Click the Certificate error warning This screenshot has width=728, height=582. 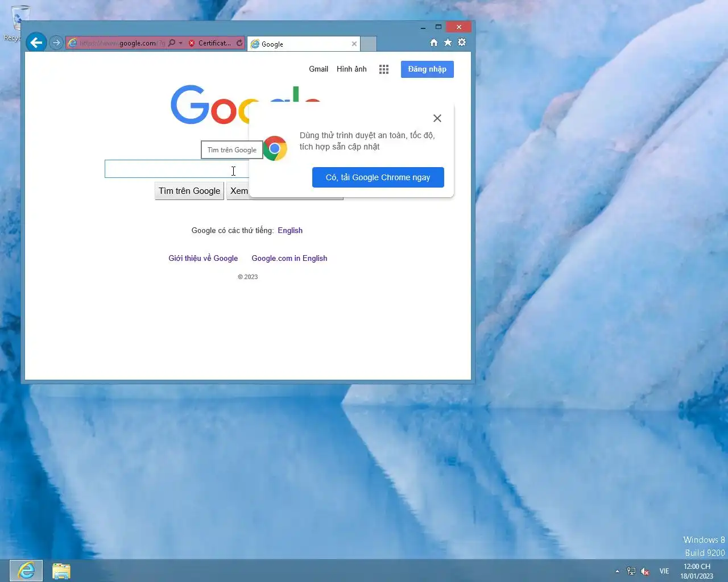coord(210,43)
